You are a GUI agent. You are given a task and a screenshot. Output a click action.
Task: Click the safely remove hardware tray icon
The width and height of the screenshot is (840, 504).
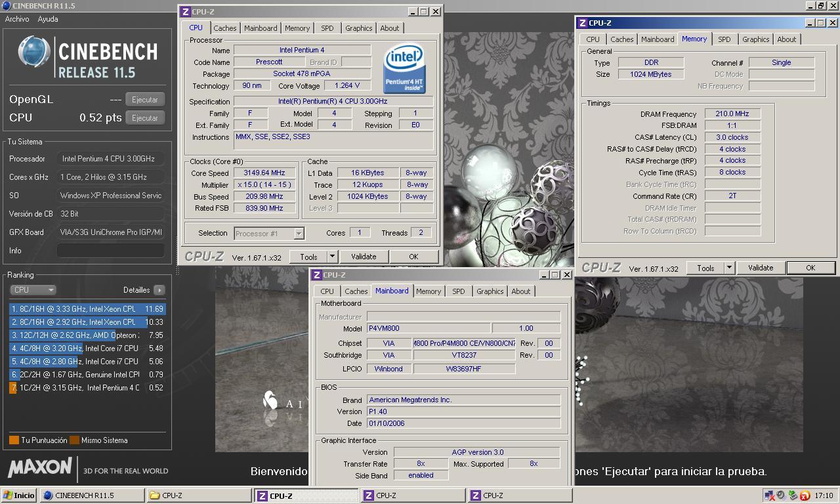click(x=793, y=495)
